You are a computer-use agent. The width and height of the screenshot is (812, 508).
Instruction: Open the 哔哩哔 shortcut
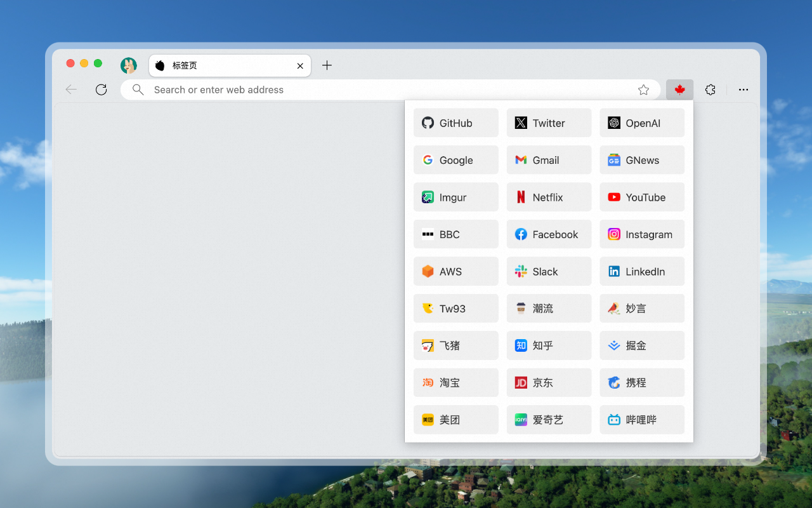tap(642, 420)
